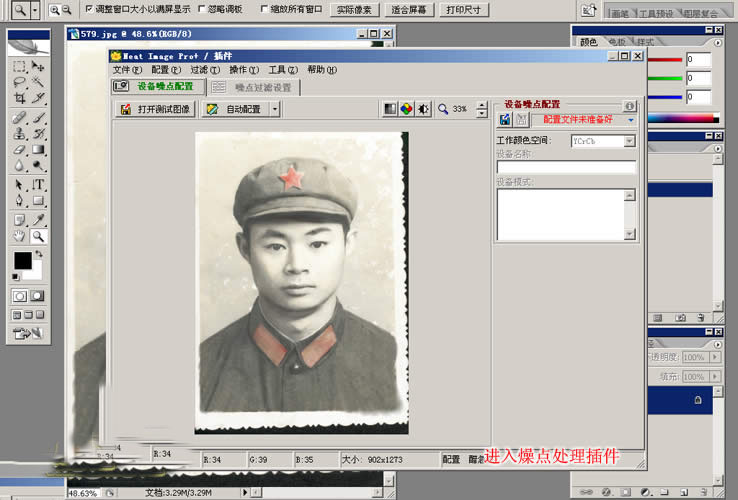Screen dimensions: 738x500
Task: Click the info icon in device noise panel
Action: click(630, 106)
